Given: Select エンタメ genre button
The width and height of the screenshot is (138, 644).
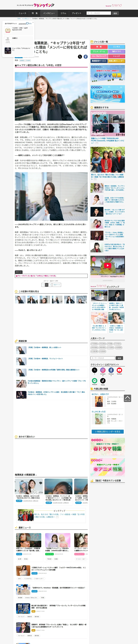Looking at the screenshot, I should pyautogui.click(x=117, y=47).
